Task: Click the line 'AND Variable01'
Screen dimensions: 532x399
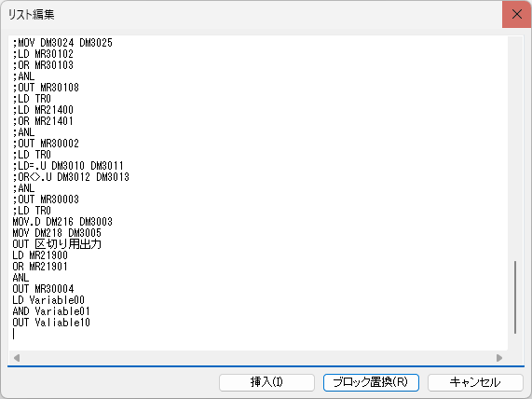Action: [51, 311]
